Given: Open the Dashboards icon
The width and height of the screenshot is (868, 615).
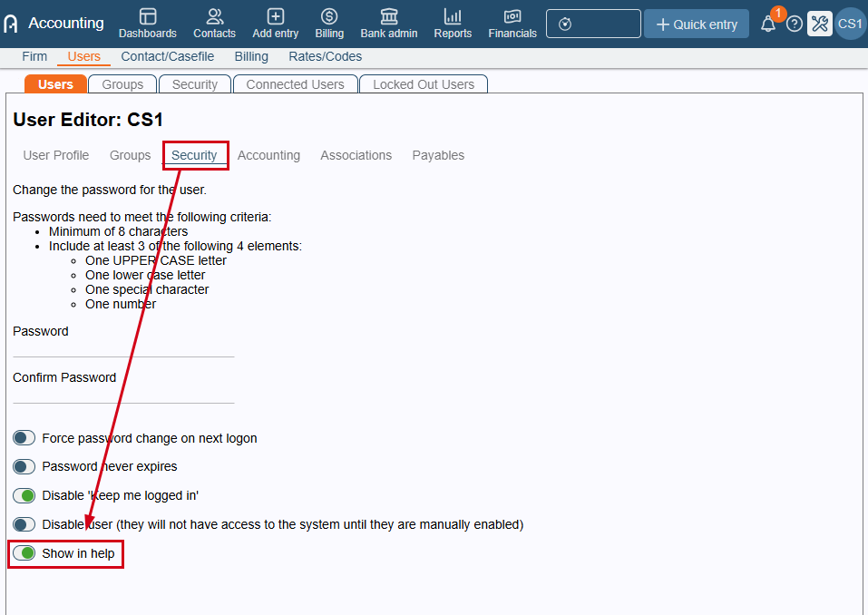Looking at the screenshot, I should pos(147,16).
